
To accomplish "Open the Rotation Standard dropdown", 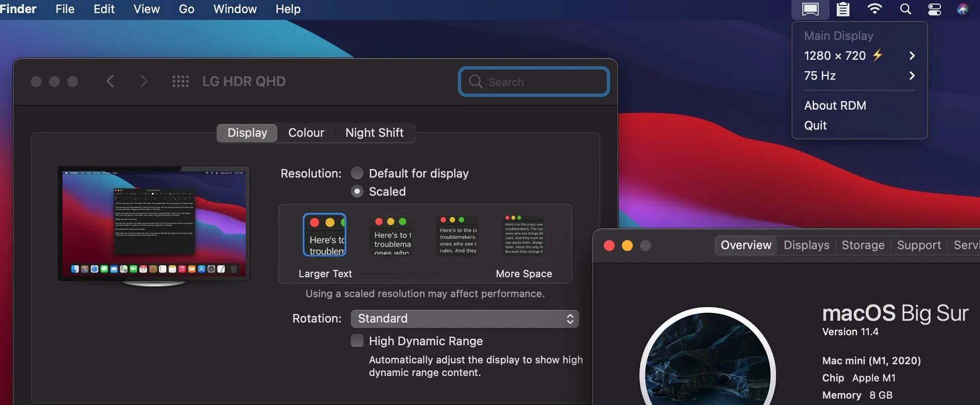I will tap(465, 318).
